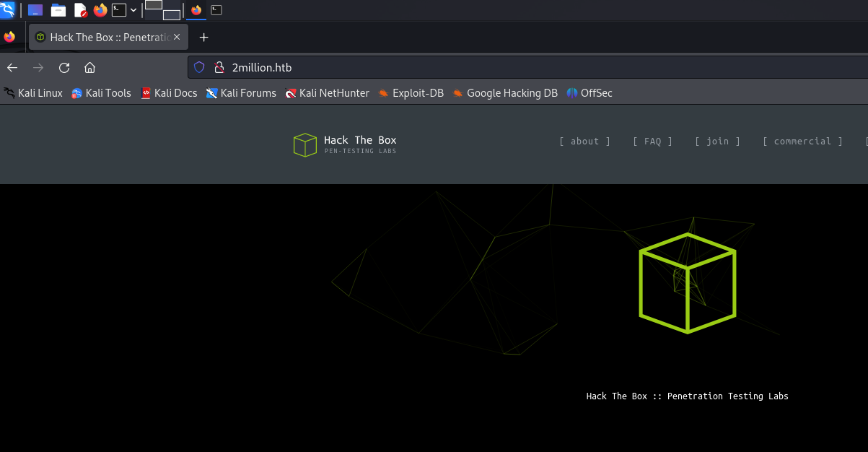Viewport: 868px width, 452px height.
Task: Close the Hack The Box tab
Action: pyautogui.click(x=177, y=37)
